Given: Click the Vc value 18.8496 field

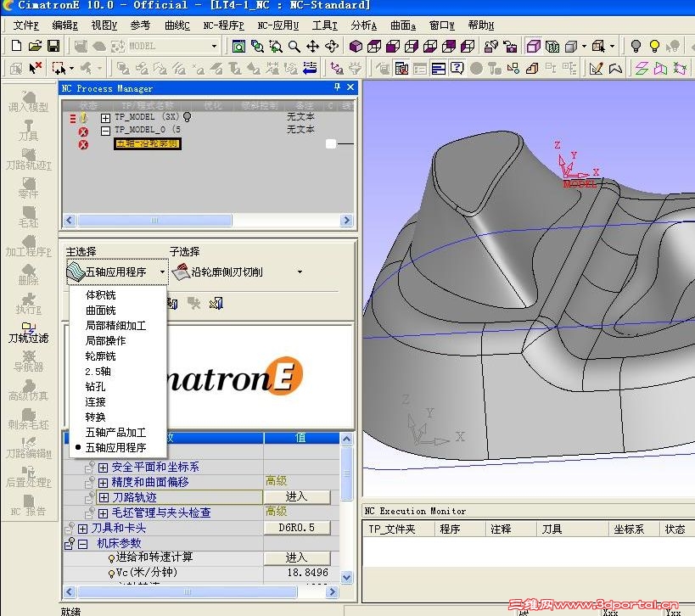Looking at the screenshot, I should 301,573.
